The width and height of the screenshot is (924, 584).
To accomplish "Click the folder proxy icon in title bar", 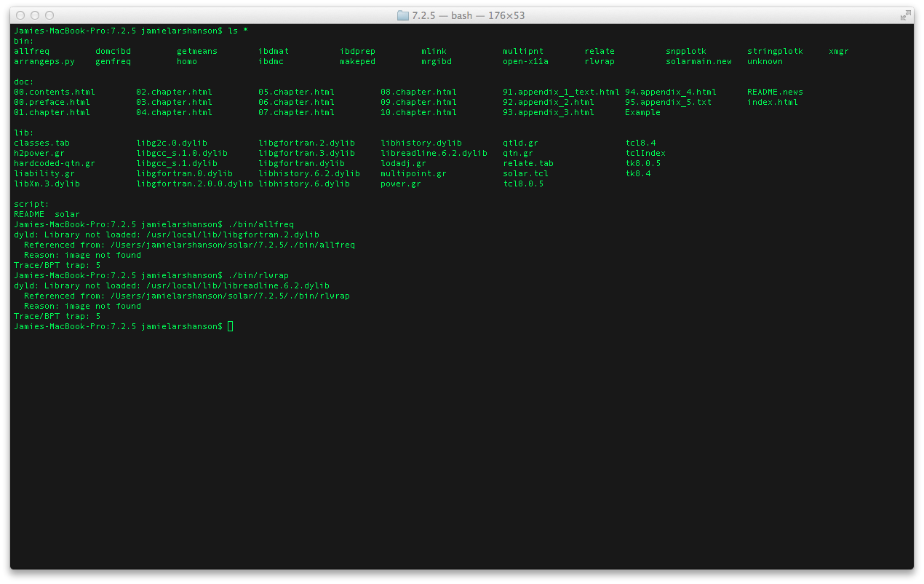I will point(402,15).
